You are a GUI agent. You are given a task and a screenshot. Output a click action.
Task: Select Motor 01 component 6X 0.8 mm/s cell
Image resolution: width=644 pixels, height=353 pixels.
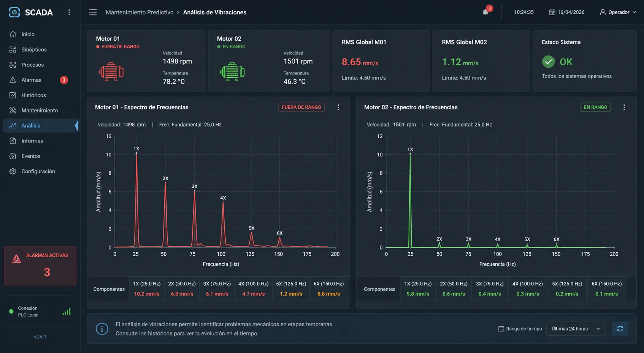pyautogui.click(x=328, y=289)
